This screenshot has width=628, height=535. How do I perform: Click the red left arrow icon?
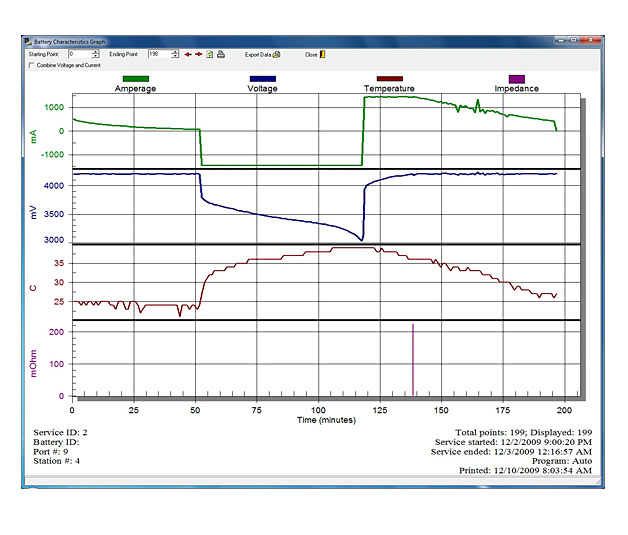[187, 54]
